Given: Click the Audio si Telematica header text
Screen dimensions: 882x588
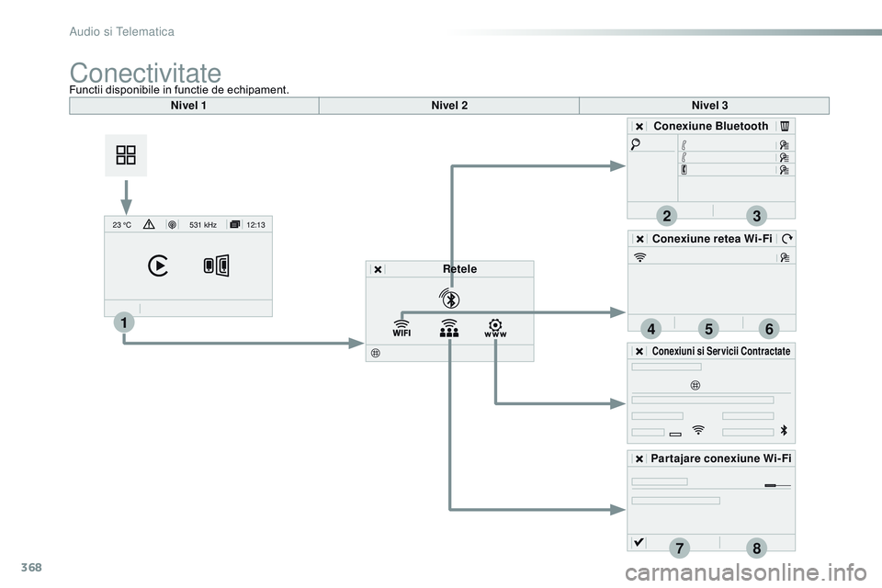Looking at the screenshot, I should 121,31.
